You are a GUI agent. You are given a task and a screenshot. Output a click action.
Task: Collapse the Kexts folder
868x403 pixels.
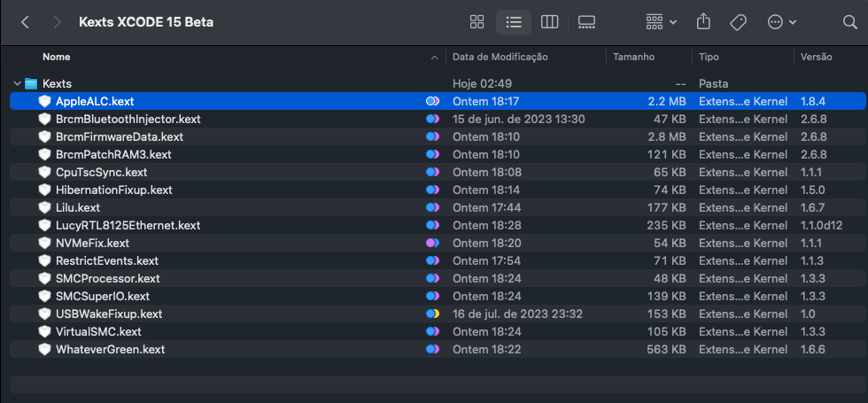(17, 84)
